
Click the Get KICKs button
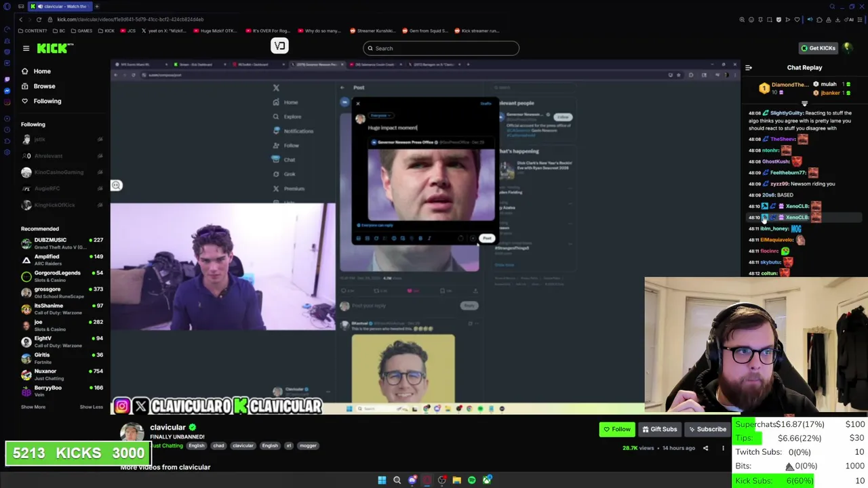click(x=818, y=48)
